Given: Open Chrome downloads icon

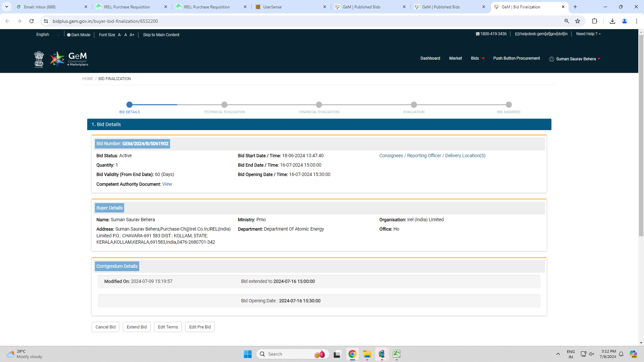Looking at the screenshot, I should (612, 21).
